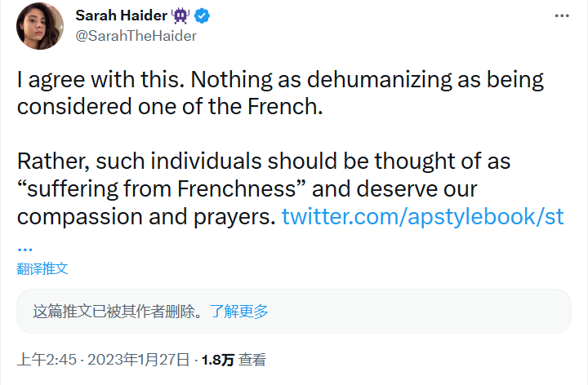Click the 了解更多 link
588x385 pixels.
[239, 311]
